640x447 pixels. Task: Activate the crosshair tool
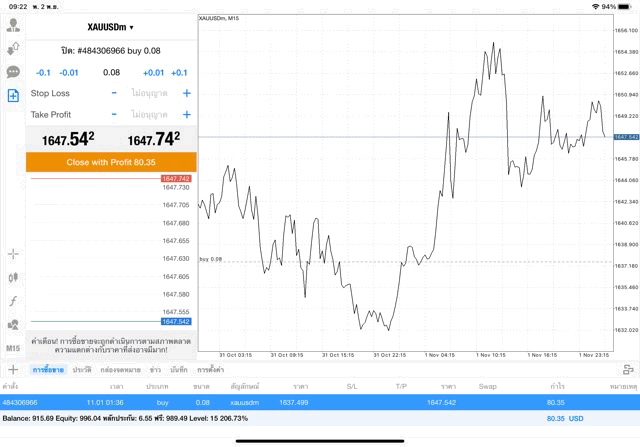coord(13,254)
